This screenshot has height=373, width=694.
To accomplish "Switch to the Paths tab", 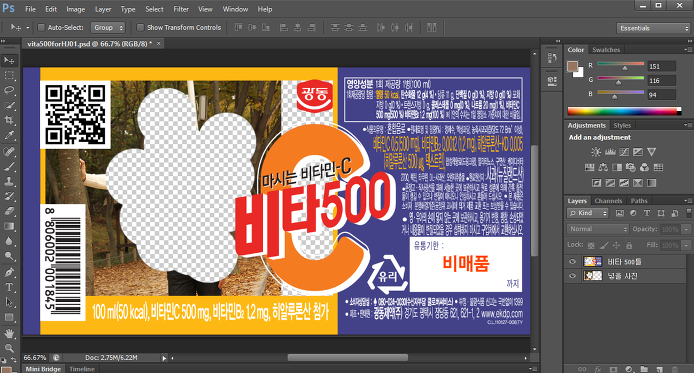I will tap(639, 200).
